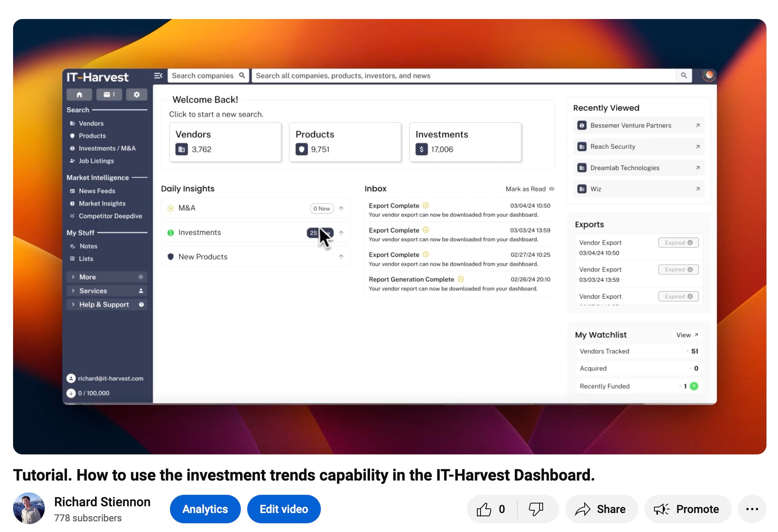Open Bessemer Venture Partners arrow icon
Screen dimensions: 778x532
coord(698,125)
